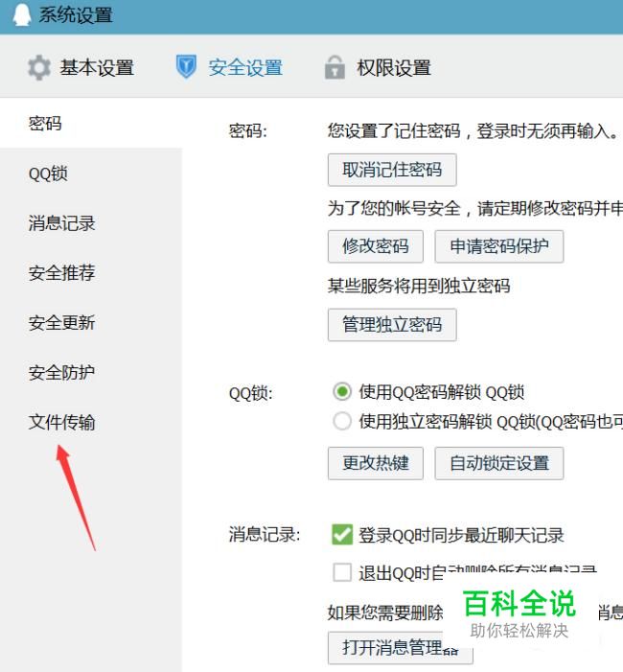The height and width of the screenshot is (672, 623).
Task: Click the 消息记录: section label
Action: (x=265, y=535)
